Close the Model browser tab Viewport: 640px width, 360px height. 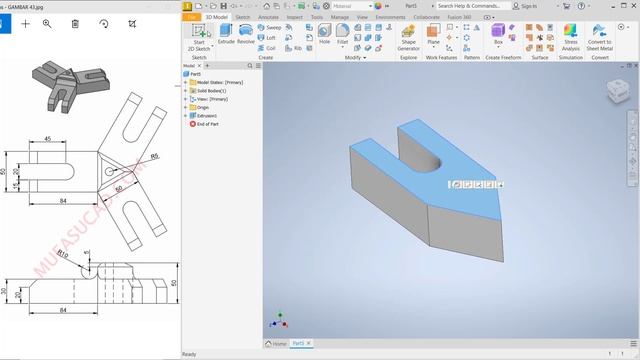(199, 66)
